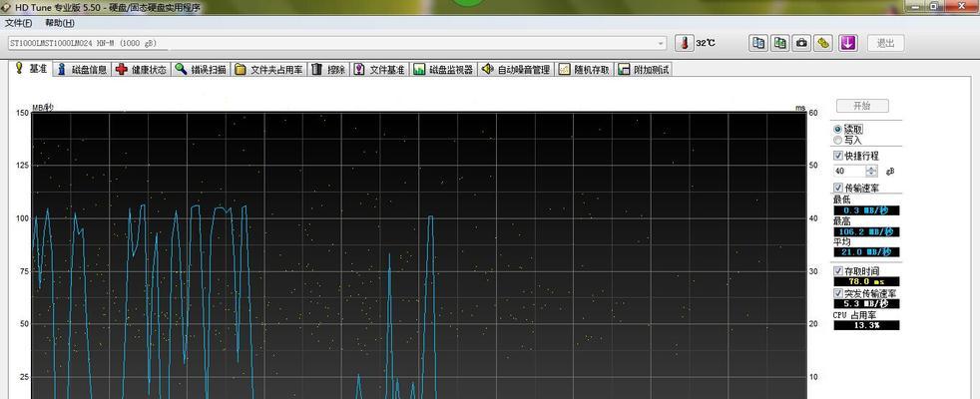Click the 开始 start button
This screenshot has height=399, width=980.
tap(862, 106)
